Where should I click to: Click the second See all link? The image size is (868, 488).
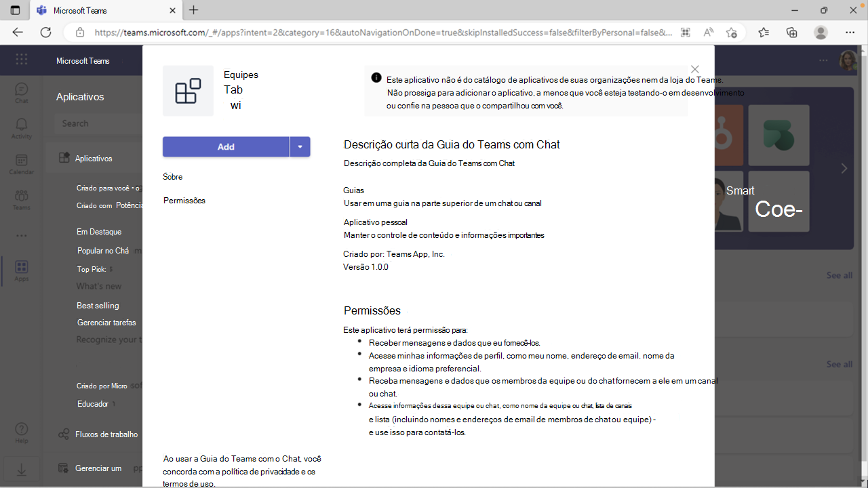click(840, 364)
